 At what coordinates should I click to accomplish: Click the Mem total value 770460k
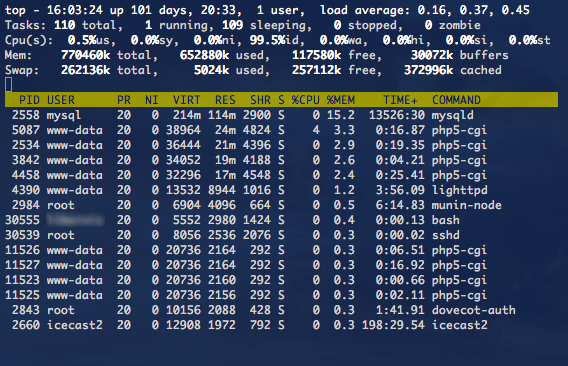(85, 55)
